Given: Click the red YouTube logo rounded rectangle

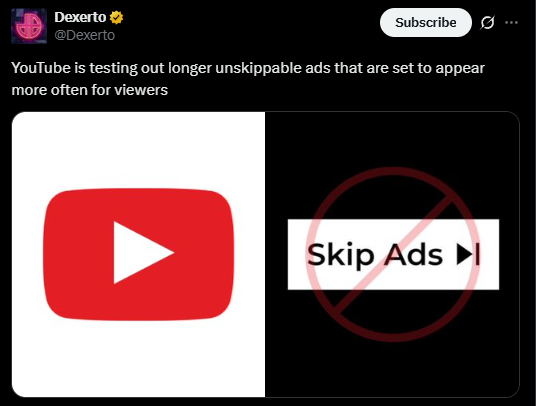Looking at the screenshot, I should point(139,254).
